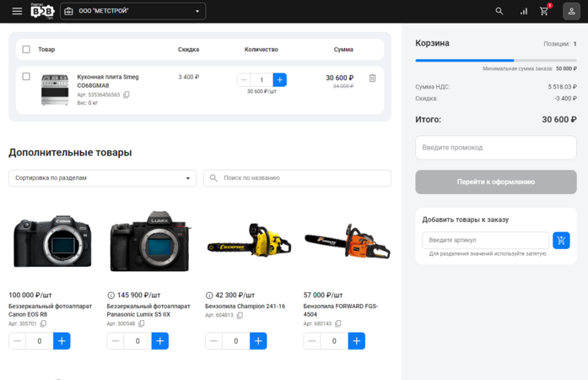Open the Сортировка по разделам dropdown
Image resolution: width=588 pixels, height=380 pixels.
tap(102, 178)
